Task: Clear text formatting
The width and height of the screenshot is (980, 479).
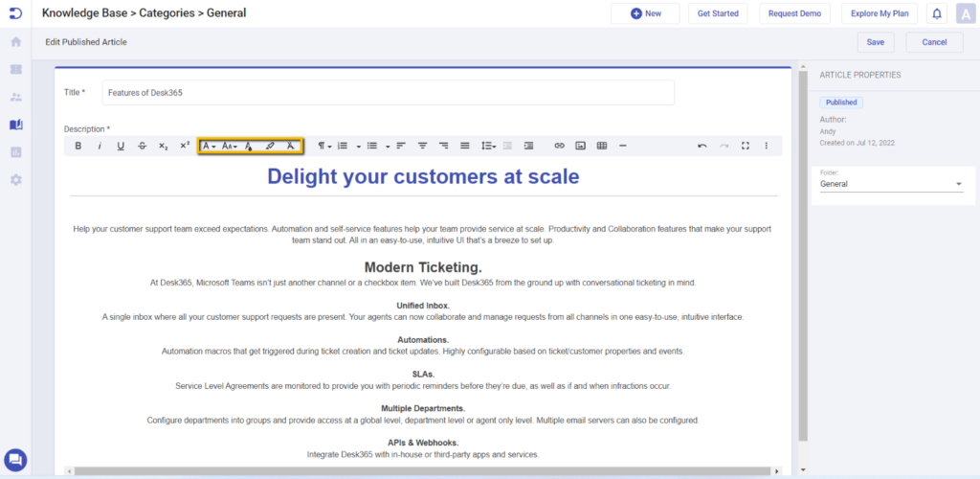Action: (290, 146)
